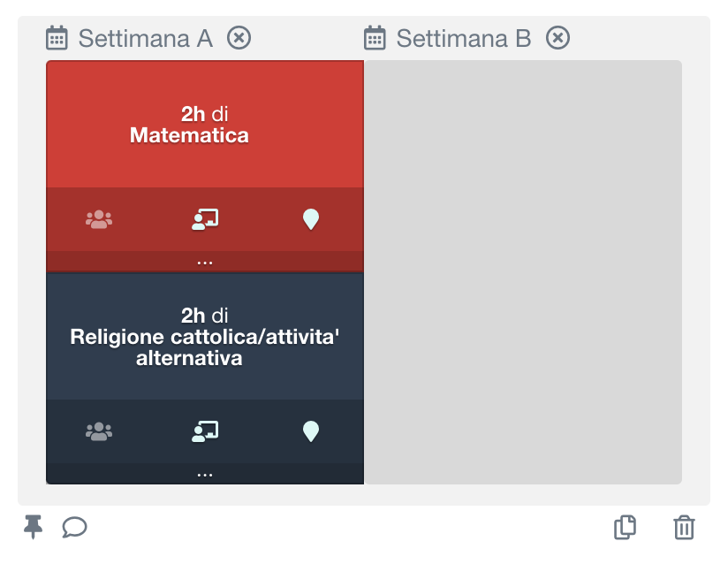This screenshot has height=564, width=728.
Task: Select the Settimana A header label
Action: [x=146, y=38]
